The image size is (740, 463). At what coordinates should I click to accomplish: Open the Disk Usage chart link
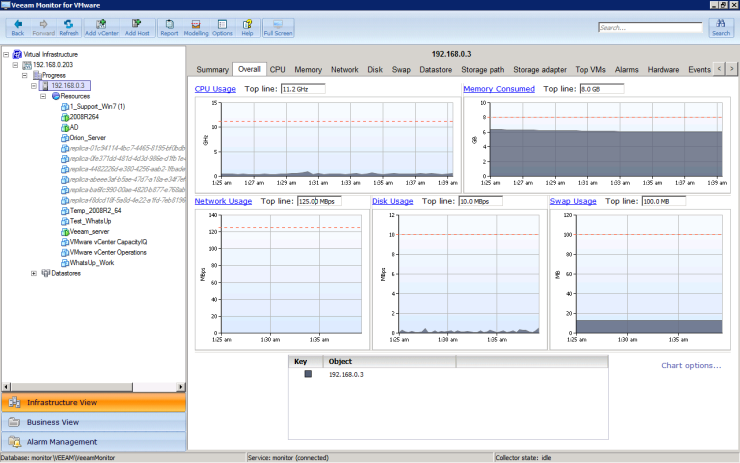pos(393,201)
